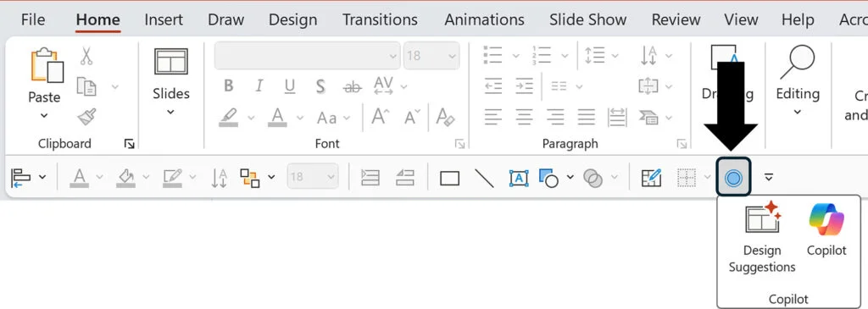The width and height of the screenshot is (868, 309).
Task: Select the Format Painter brush
Action: pyautogui.click(x=87, y=117)
